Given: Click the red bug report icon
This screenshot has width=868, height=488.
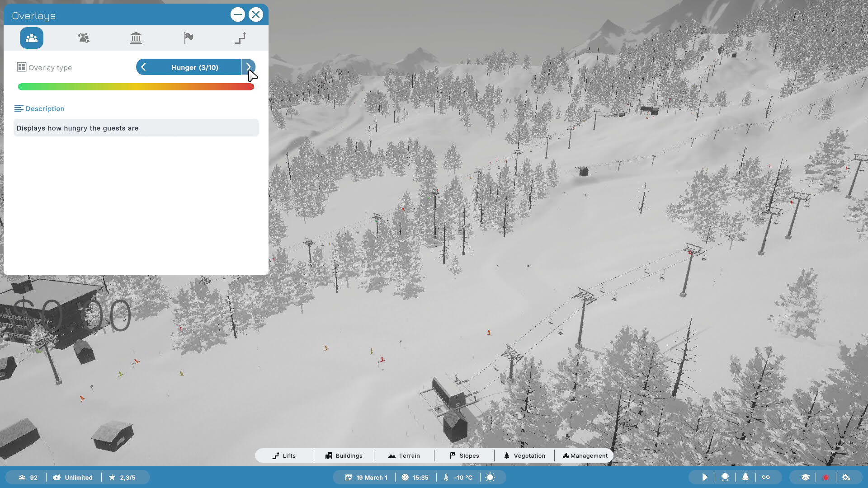Looking at the screenshot, I should pyautogui.click(x=826, y=477).
